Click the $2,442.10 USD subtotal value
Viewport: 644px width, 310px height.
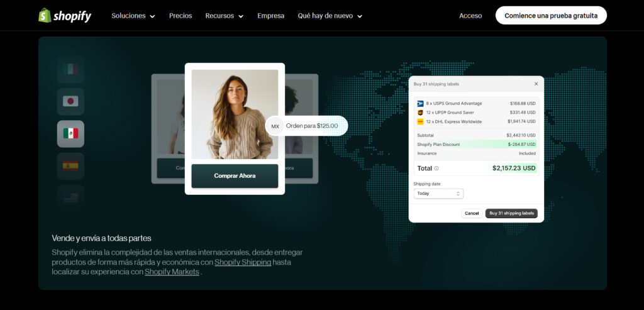click(x=521, y=135)
